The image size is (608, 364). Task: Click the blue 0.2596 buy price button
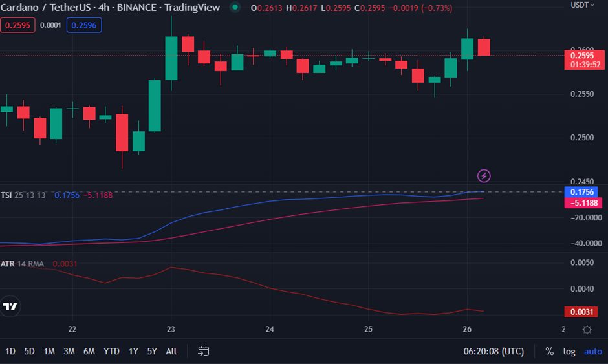point(84,25)
